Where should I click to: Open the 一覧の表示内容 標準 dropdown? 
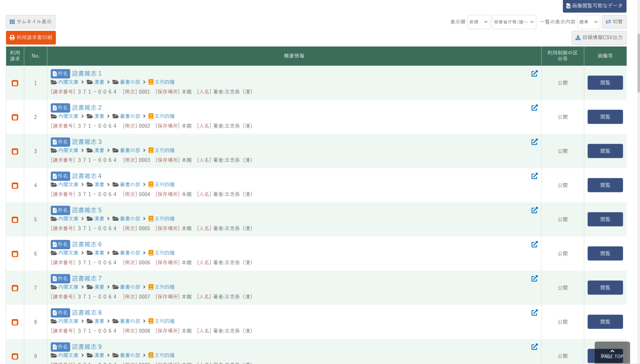tap(588, 22)
